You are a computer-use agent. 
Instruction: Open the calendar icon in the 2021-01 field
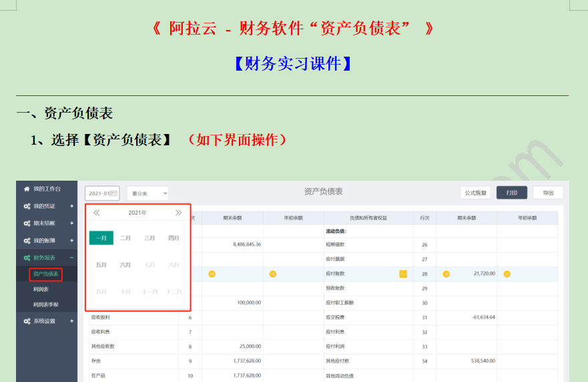coord(114,193)
